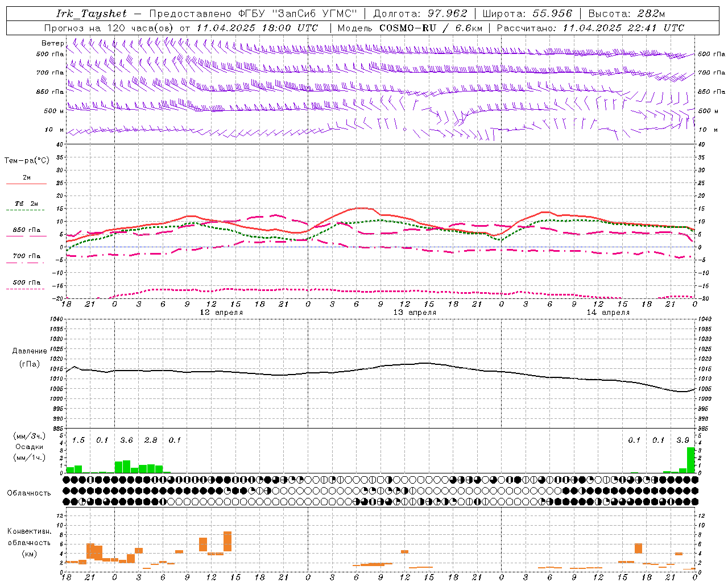Click the 'Ветер' wind panel label
Screen dimensions: 728x582
click(x=52, y=43)
